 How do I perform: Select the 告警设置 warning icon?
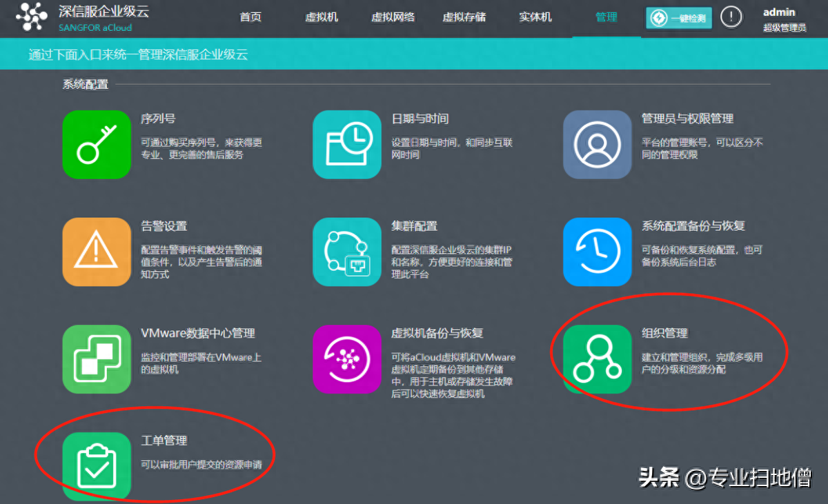[x=96, y=252]
